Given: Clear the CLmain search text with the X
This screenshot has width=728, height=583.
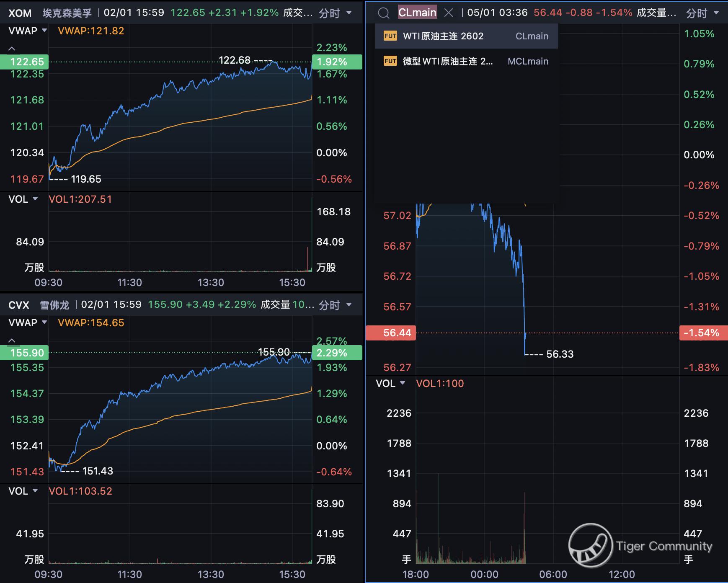Looking at the screenshot, I should 449,13.
